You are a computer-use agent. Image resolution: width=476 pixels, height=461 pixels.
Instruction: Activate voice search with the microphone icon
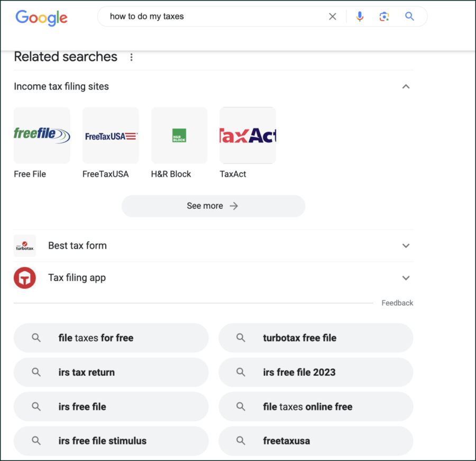360,16
